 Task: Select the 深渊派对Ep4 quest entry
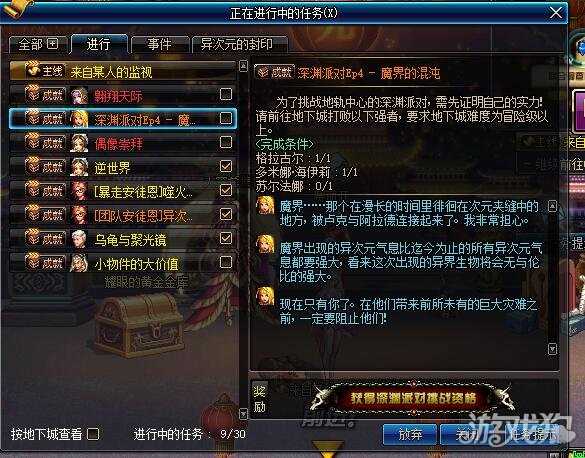click(123, 119)
